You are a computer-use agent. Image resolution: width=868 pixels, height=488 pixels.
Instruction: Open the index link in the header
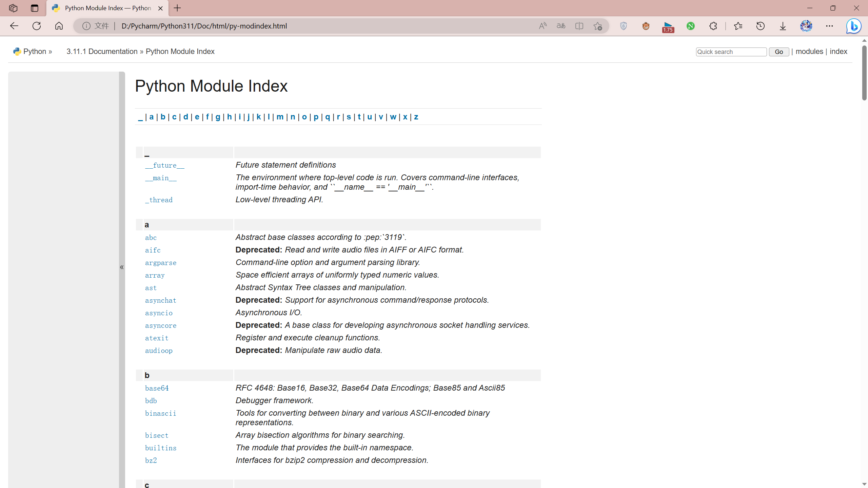(x=839, y=52)
